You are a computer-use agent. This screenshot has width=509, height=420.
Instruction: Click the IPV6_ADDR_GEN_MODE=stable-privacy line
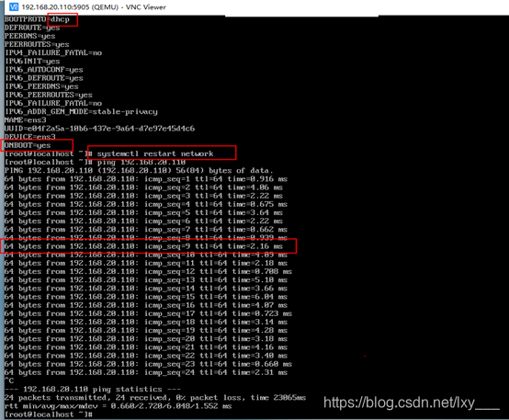tap(81, 112)
